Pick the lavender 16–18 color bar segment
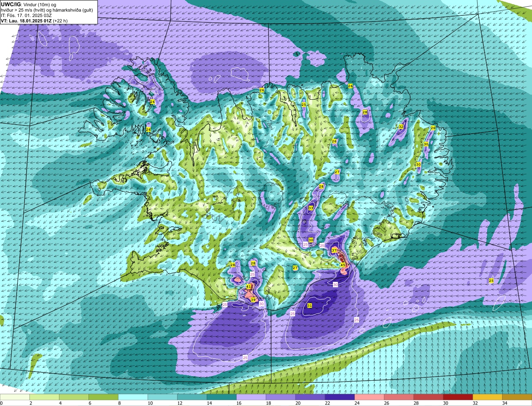The height and width of the screenshot is (406, 532). [251, 397]
